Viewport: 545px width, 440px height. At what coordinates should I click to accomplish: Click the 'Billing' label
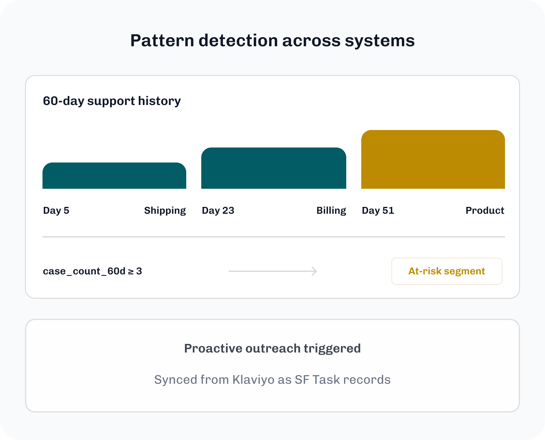(x=331, y=211)
